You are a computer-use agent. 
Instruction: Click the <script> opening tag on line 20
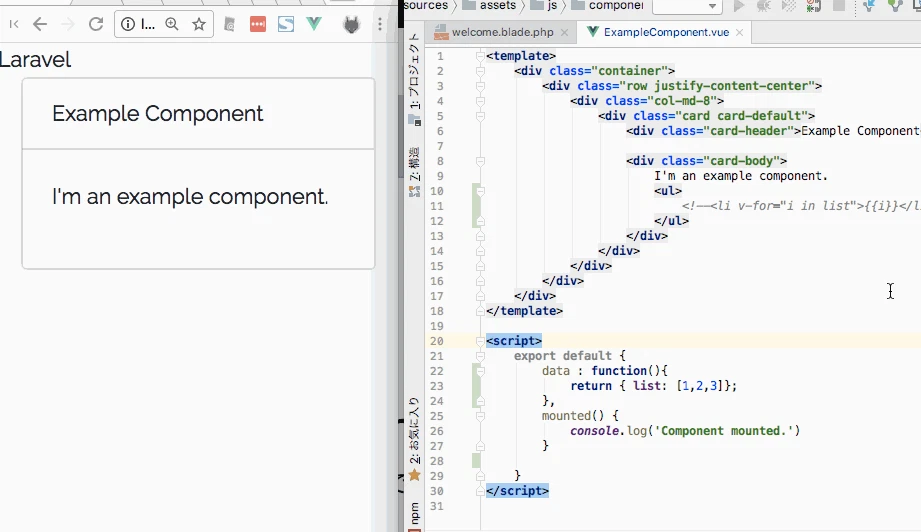click(x=513, y=341)
